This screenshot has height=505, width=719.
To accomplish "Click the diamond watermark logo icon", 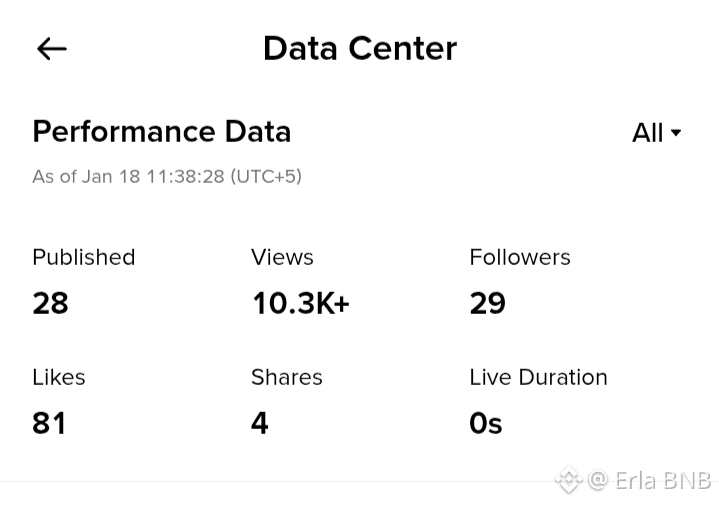I will tap(568, 481).
